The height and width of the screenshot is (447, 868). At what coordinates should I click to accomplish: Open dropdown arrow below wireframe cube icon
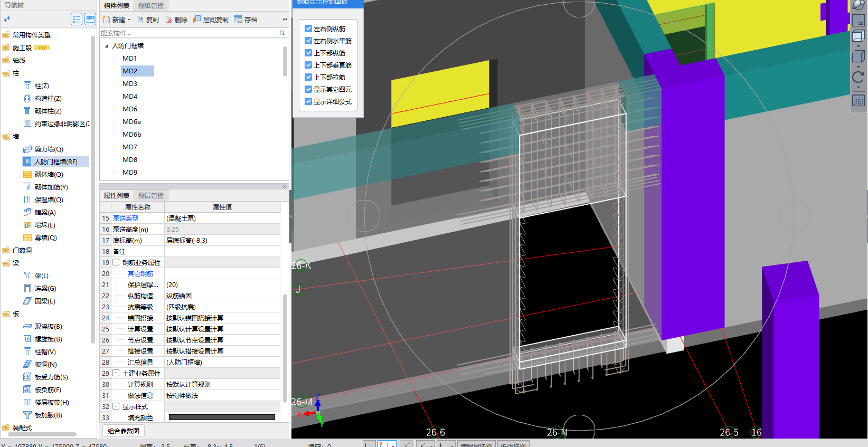[858, 46]
